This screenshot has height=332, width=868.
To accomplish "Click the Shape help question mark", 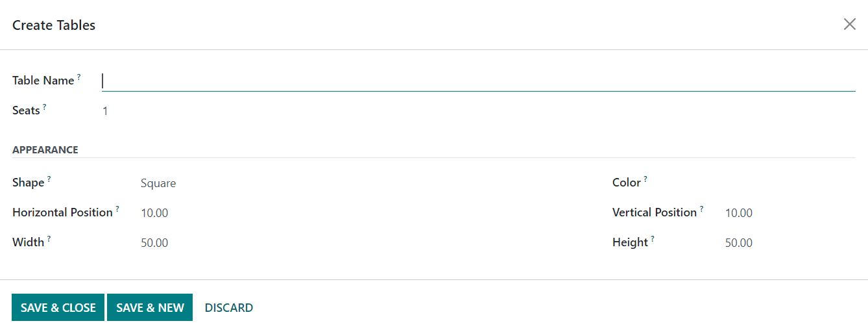I will [x=49, y=179].
